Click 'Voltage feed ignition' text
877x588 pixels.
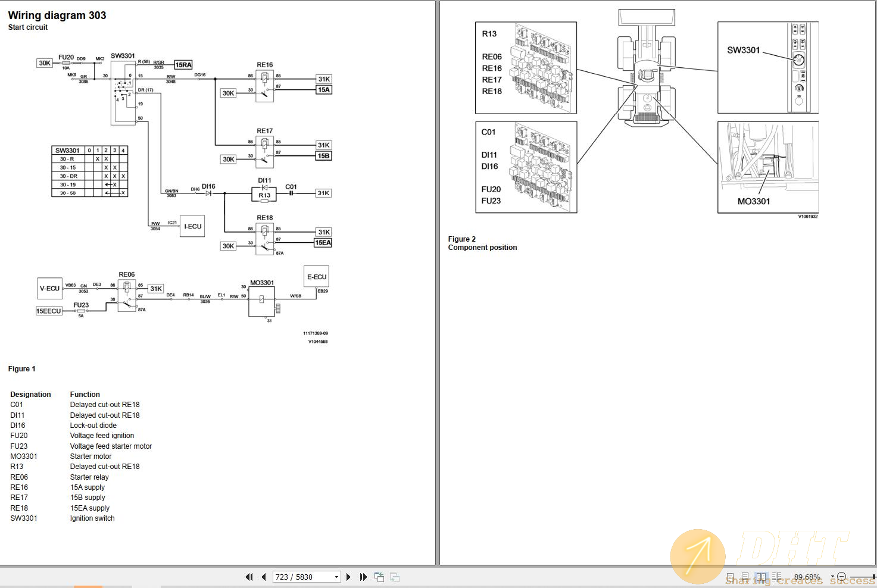click(x=102, y=436)
